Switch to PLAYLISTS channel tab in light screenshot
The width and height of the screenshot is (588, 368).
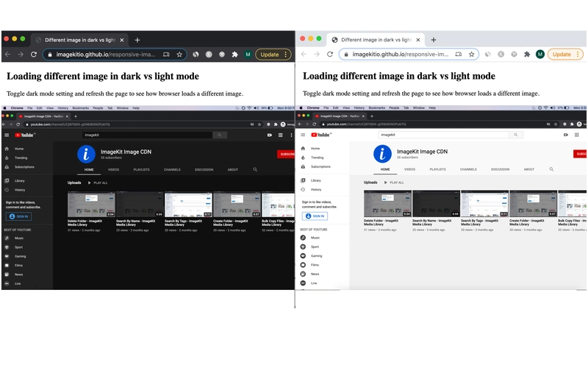coord(437,169)
